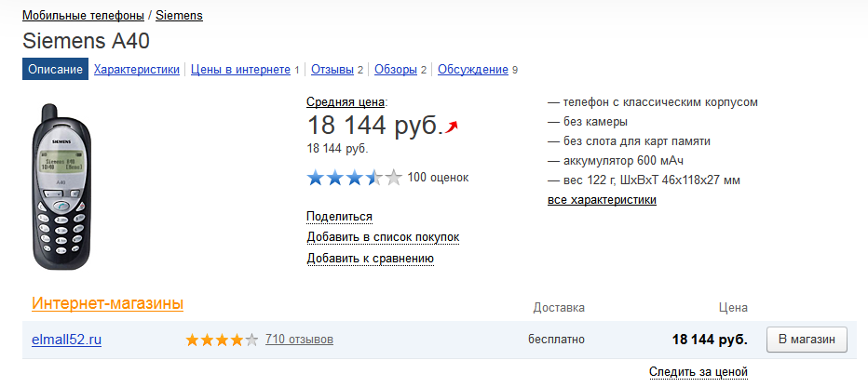This screenshot has width=868, height=387.
Task: Click the 100 оценок text
Action: point(438,178)
